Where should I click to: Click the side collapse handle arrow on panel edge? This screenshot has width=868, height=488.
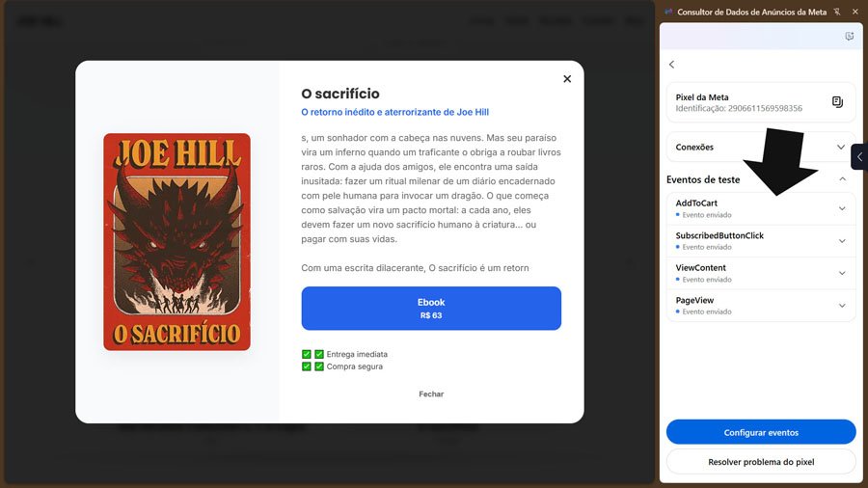click(859, 156)
